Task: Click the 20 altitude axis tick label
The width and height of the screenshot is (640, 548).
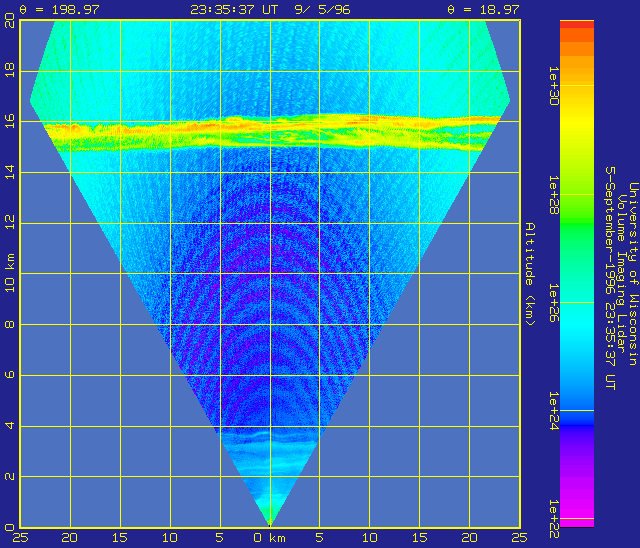Action: [10, 20]
